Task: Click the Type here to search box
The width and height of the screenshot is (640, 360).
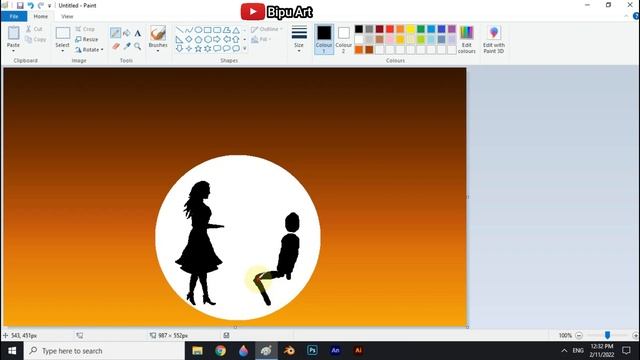Action: click(104, 351)
